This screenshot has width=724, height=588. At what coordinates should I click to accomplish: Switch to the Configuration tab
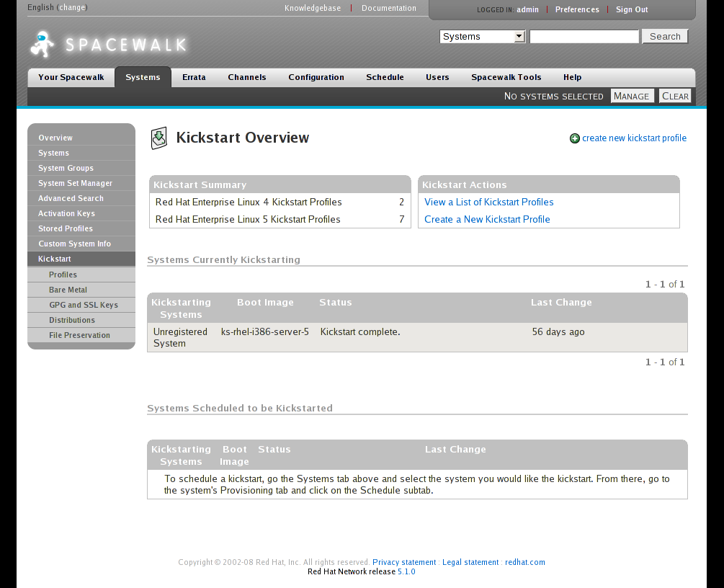(316, 77)
